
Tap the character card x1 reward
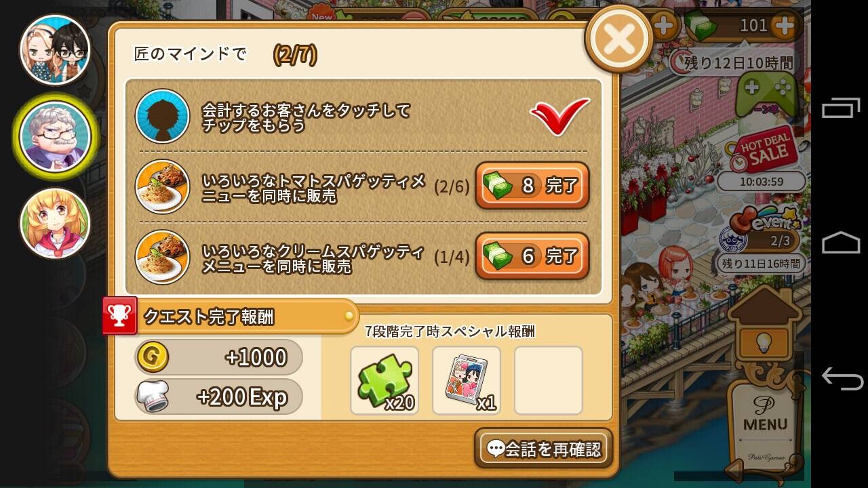[467, 380]
